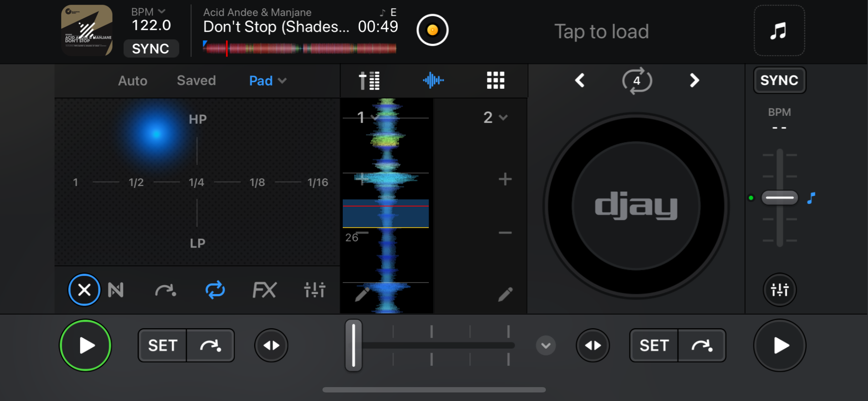Enable SYNC on the right deck

click(779, 80)
